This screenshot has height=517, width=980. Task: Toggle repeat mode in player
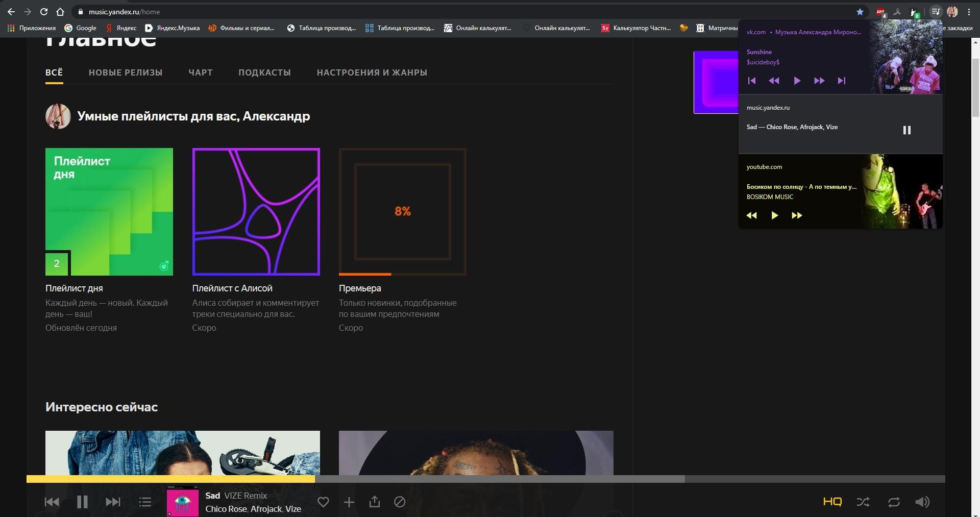pos(894,502)
